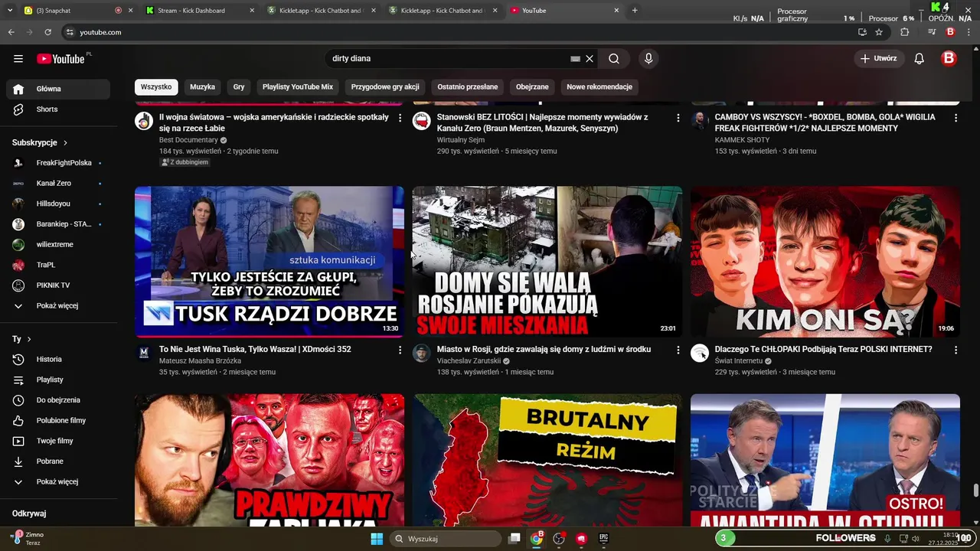The width and height of the screenshot is (980, 551).
Task: Reload the page with browser refresh icon
Action: pos(48,32)
